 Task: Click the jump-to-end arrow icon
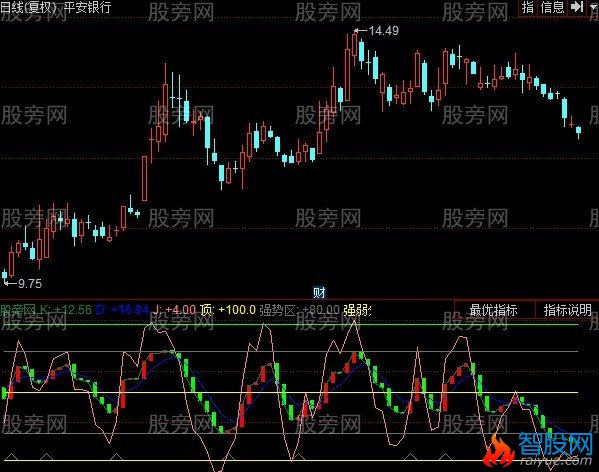tap(577, 7)
